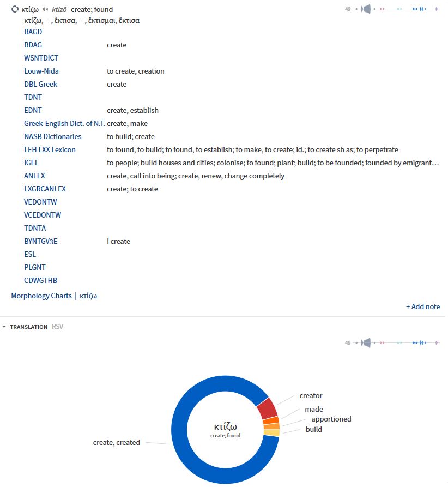448x487 pixels.
Task: Open LEH LXX Lexicon entry
Action: [x=50, y=149]
